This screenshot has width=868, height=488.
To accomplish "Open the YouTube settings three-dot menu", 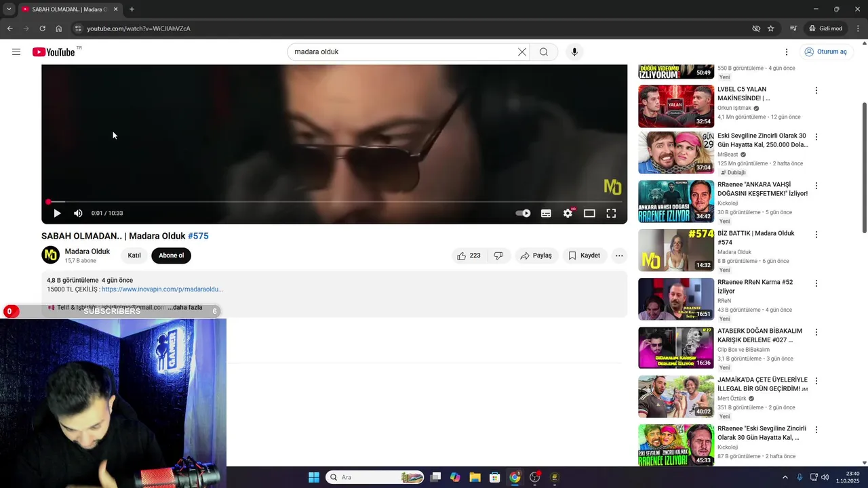I will [x=787, y=52].
